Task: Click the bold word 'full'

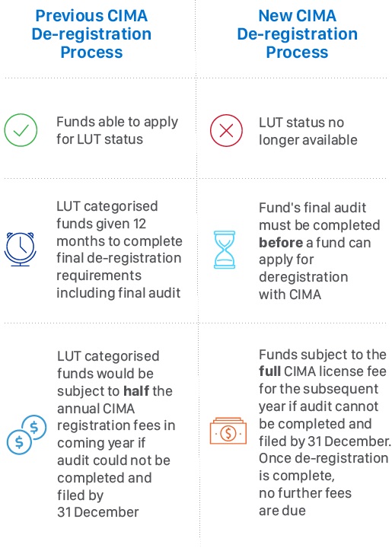Action: click(269, 371)
